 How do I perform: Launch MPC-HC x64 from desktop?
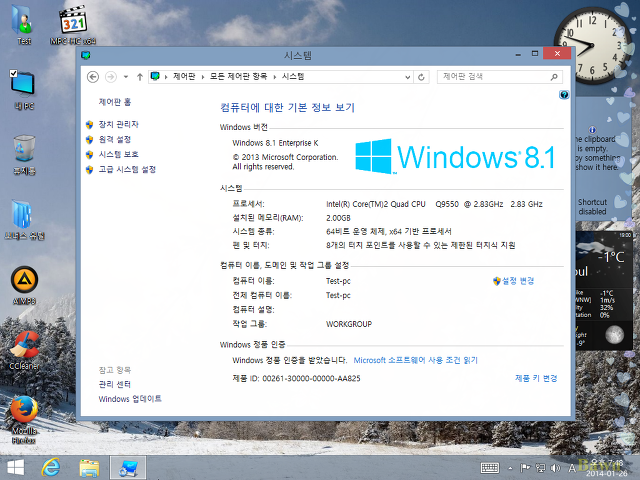pyautogui.click(x=73, y=24)
